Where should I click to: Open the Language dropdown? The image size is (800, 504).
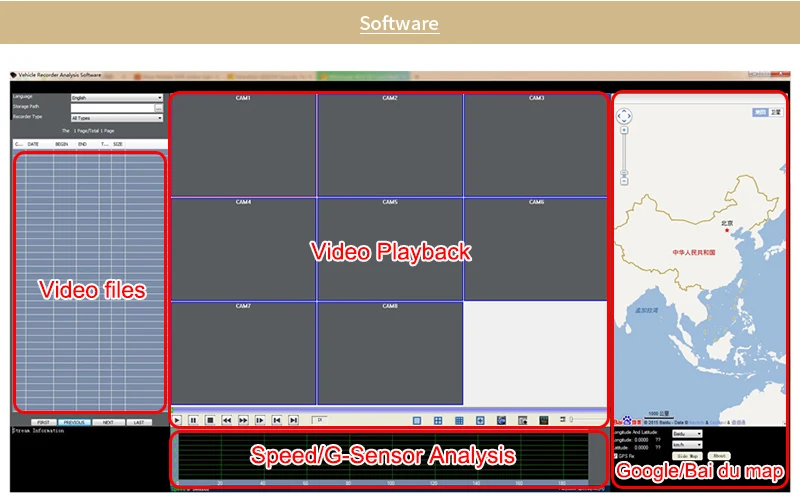tap(117, 97)
